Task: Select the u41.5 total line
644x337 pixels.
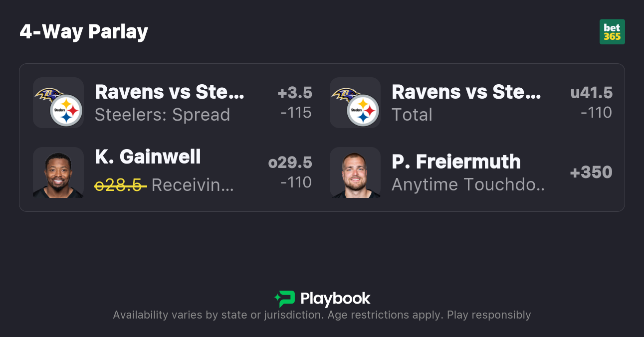Action: click(x=592, y=93)
